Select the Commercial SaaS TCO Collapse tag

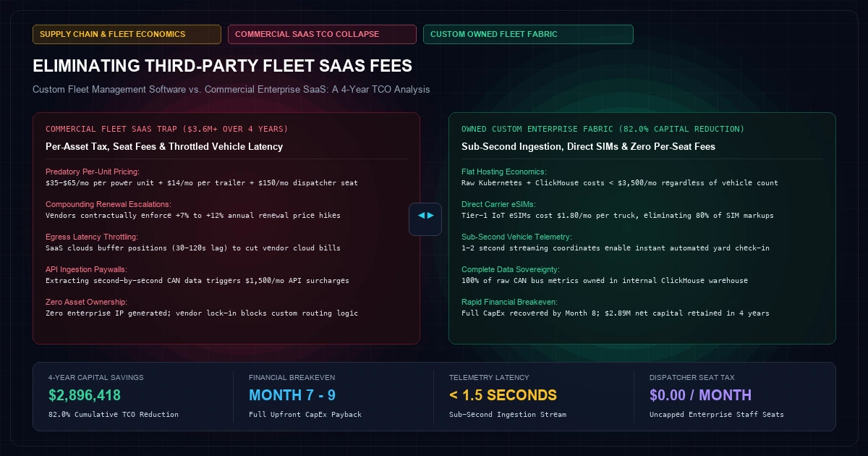tap(322, 34)
